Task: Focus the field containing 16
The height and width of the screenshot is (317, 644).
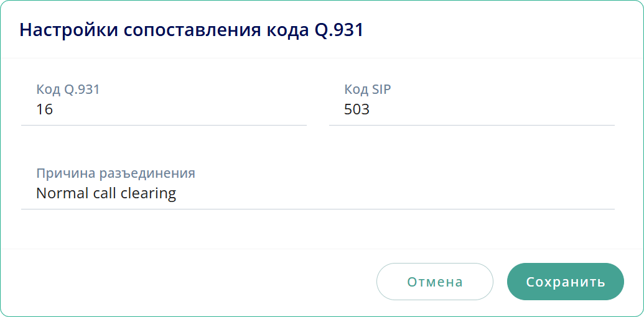Action: pyautogui.click(x=164, y=110)
